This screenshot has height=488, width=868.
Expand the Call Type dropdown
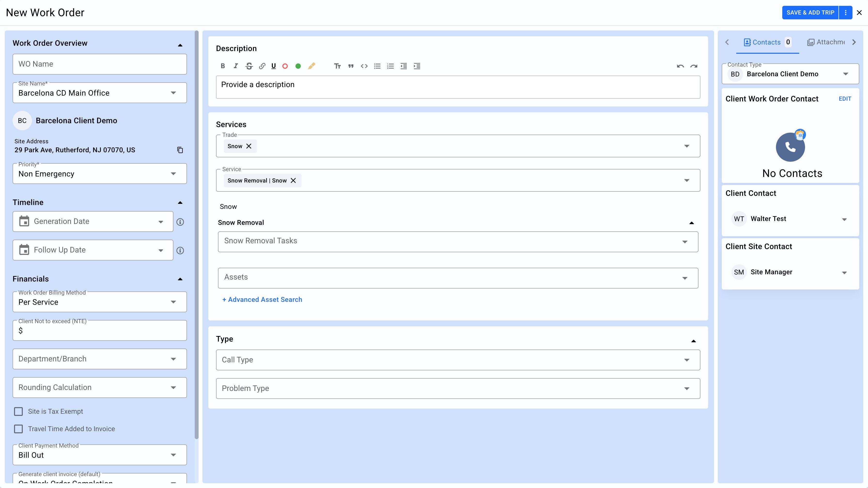click(457, 360)
